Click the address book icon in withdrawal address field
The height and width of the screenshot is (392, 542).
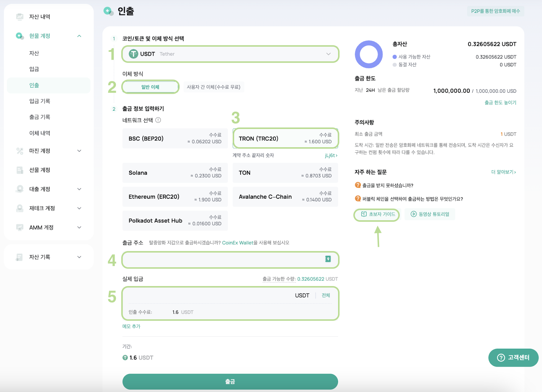[328, 259]
